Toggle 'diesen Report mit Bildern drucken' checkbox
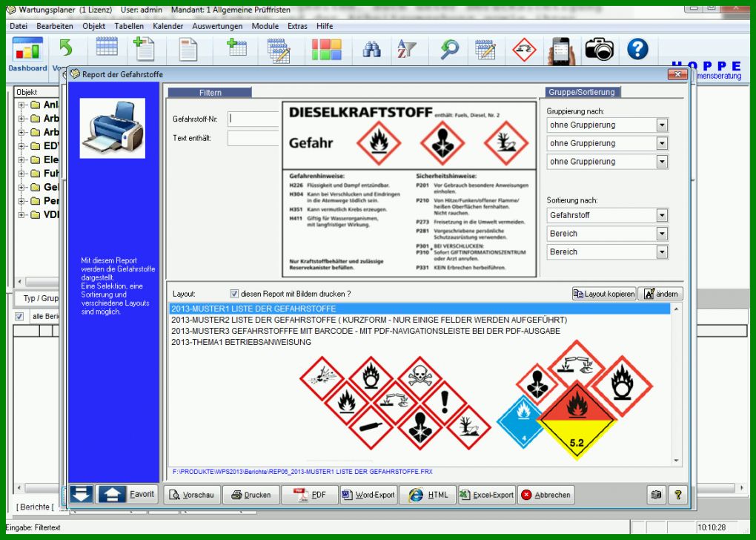 (x=234, y=294)
